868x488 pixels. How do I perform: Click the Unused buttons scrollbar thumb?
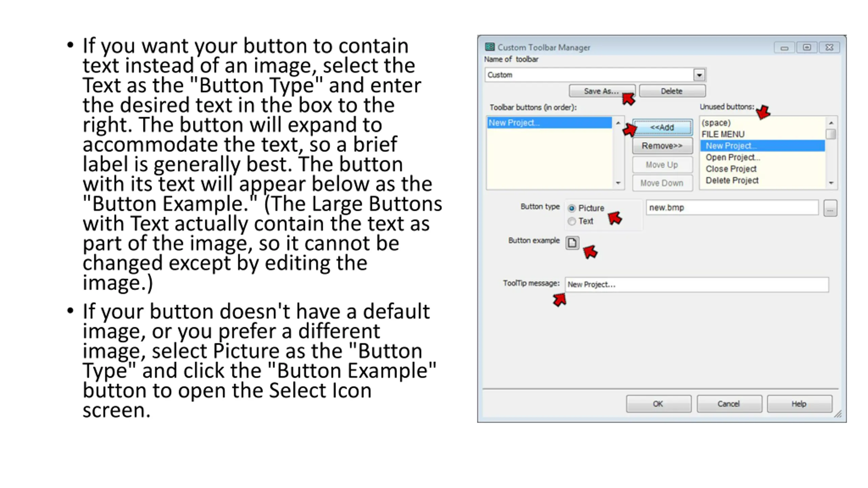pos(831,134)
